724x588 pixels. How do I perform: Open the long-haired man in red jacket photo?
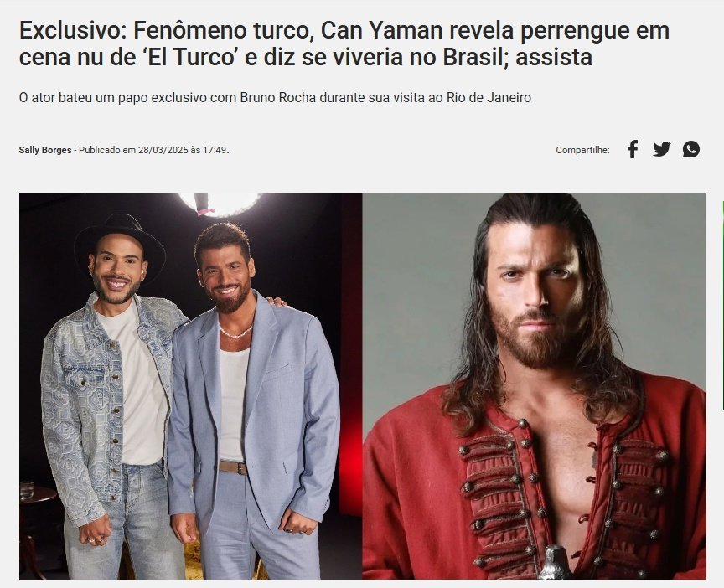coord(535,386)
